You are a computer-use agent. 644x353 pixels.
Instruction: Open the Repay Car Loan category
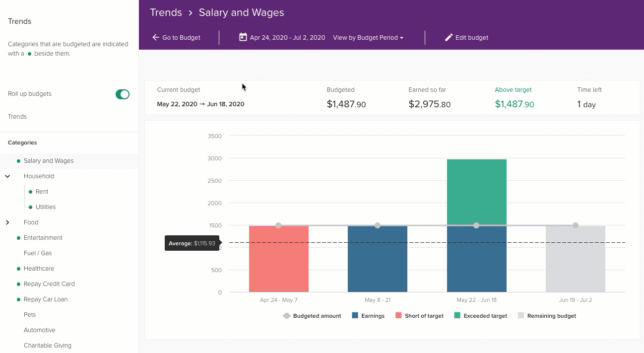(x=46, y=299)
